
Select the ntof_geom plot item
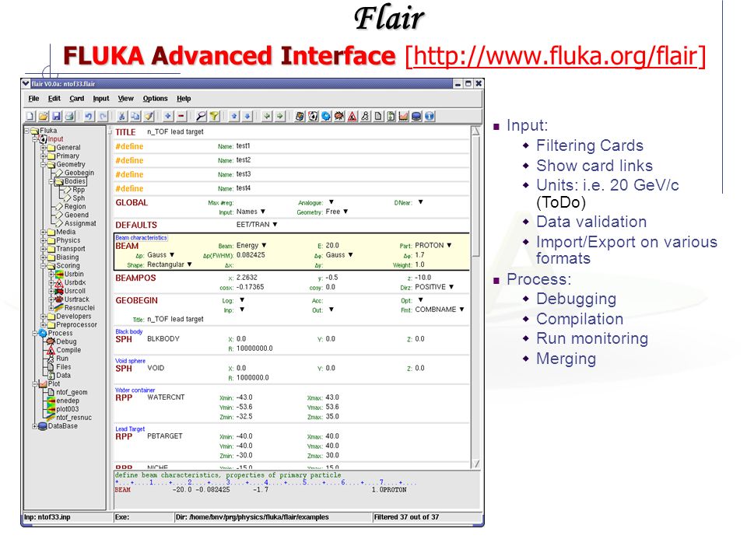(72, 392)
